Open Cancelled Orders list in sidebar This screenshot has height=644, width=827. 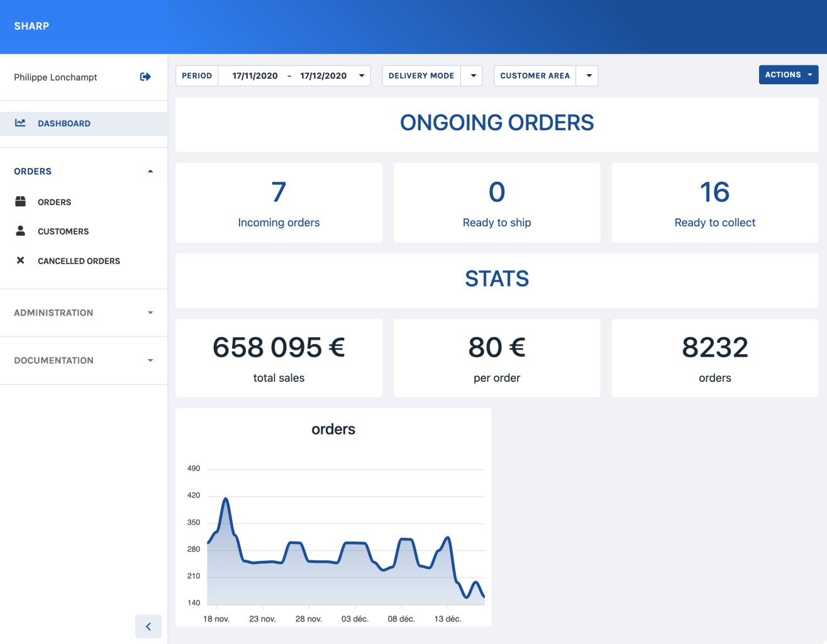click(x=79, y=261)
